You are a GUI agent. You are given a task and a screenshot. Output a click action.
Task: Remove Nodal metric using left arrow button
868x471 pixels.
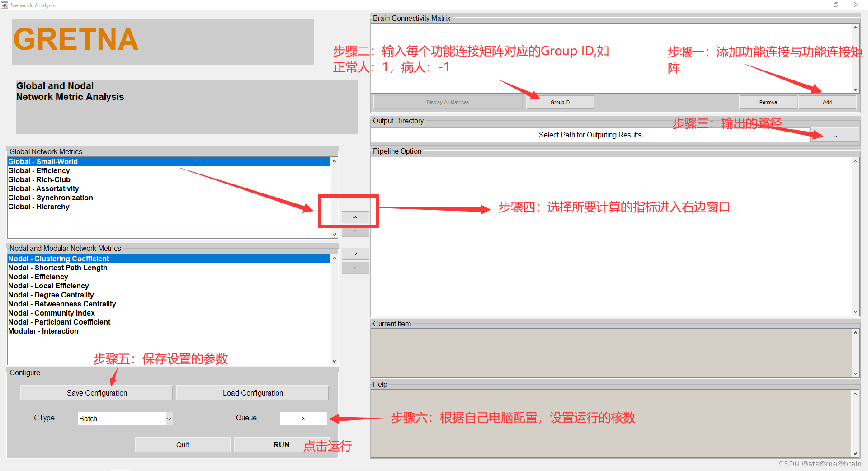point(355,268)
